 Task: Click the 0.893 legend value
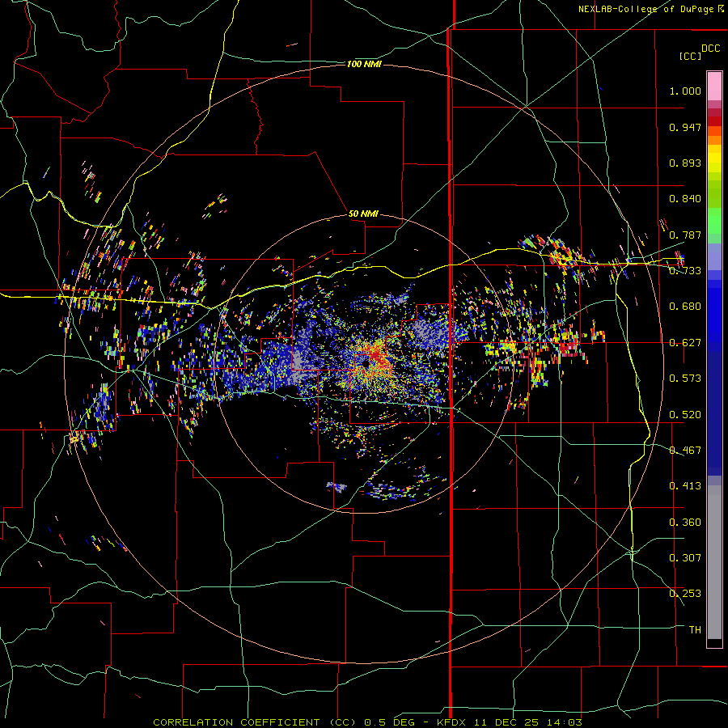[685, 163]
